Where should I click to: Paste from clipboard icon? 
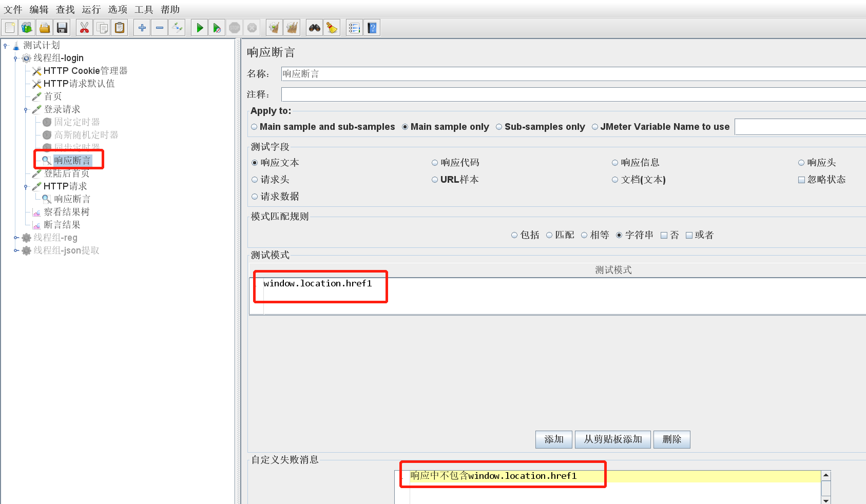[120, 28]
